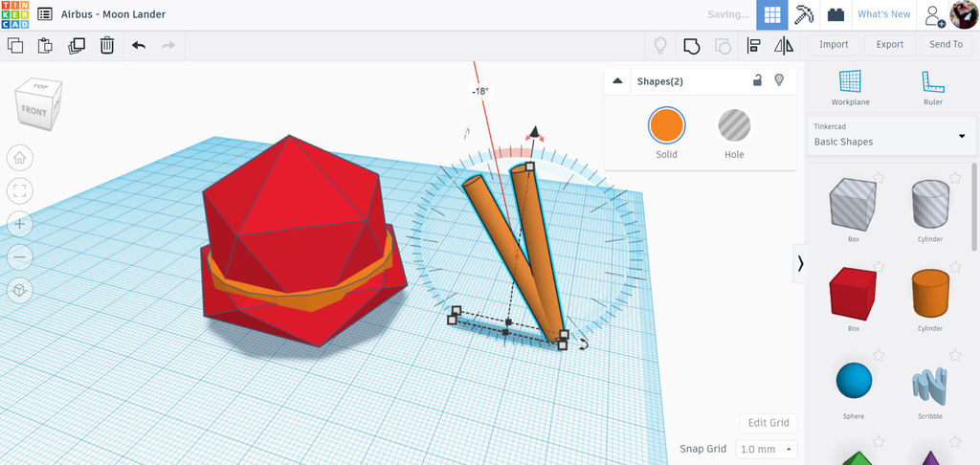Screen dimensions: 980x465
Task: Pick the gray hole Cylinder shape
Action: point(930,204)
